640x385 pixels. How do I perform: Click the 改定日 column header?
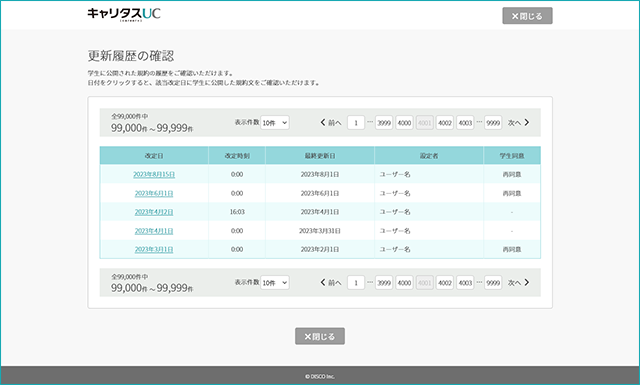tap(154, 156)
